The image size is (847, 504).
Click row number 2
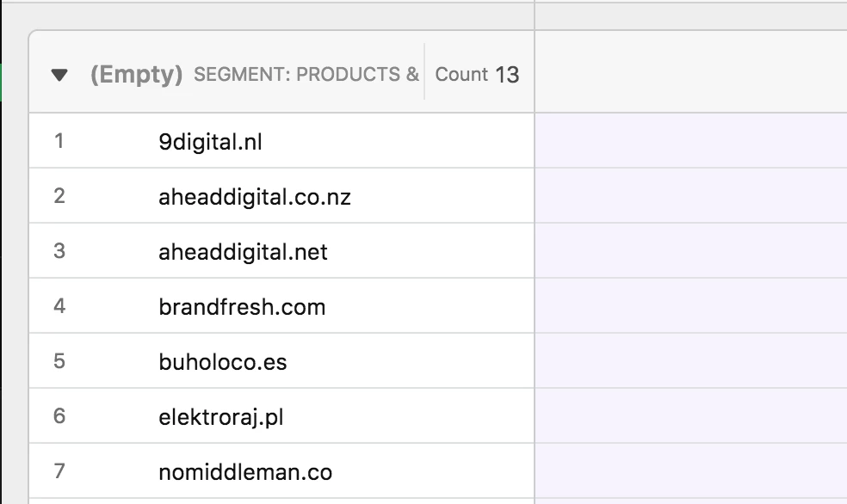click(59, 196)
